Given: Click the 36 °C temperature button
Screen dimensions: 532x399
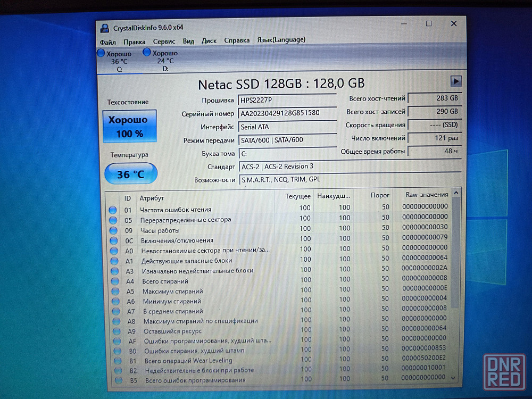Looking at the screenshot, I should pyautogui.click(x=131, y=174).
